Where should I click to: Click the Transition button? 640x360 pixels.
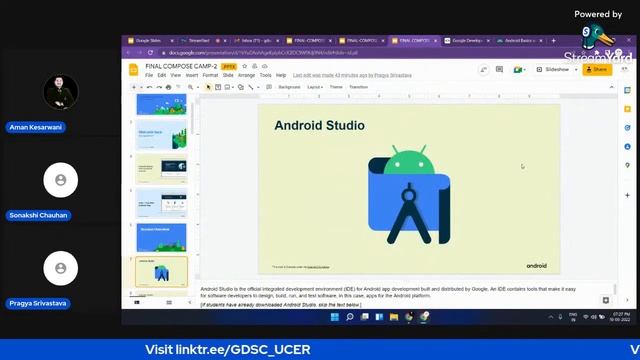coord(358,87)
